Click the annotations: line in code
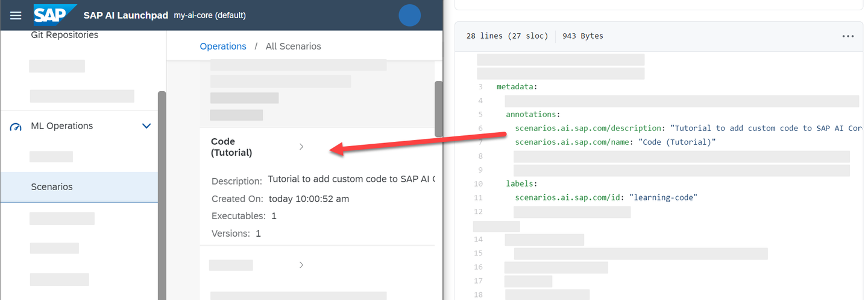This screenshot has width=868, height=300. (533, 115)
